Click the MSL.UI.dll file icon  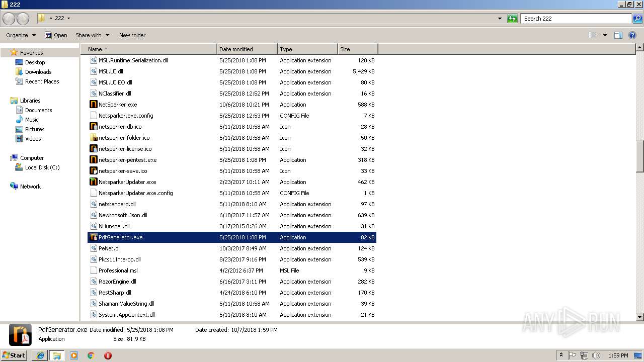[93, 71]
